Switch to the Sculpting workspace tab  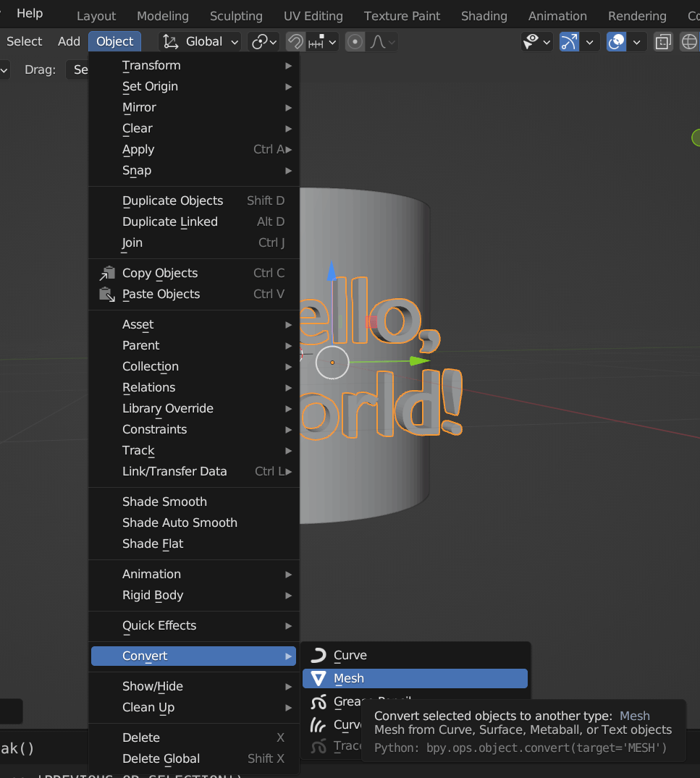pyautogui.click(x=236, y=17)
